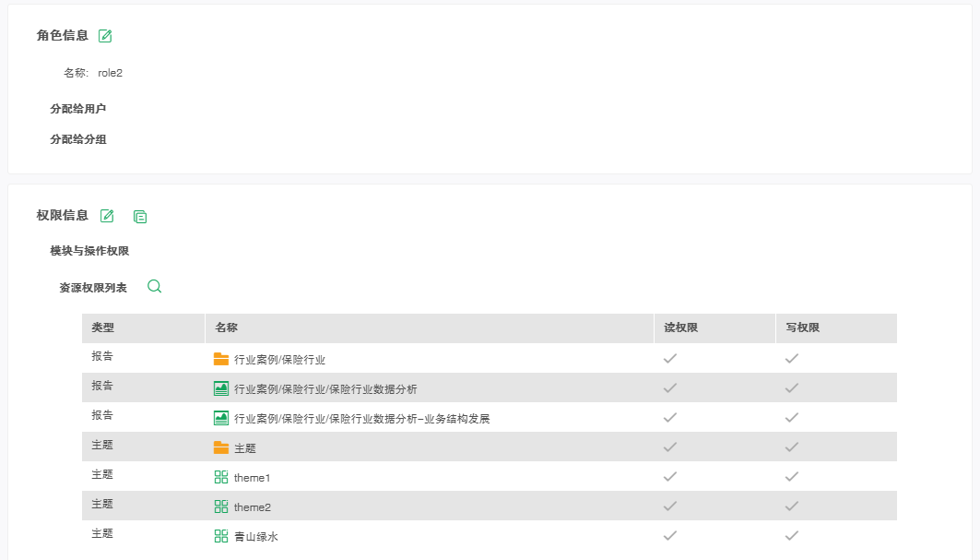Expand the 分配给用户 section
The image size is (980, 560).
78,109
